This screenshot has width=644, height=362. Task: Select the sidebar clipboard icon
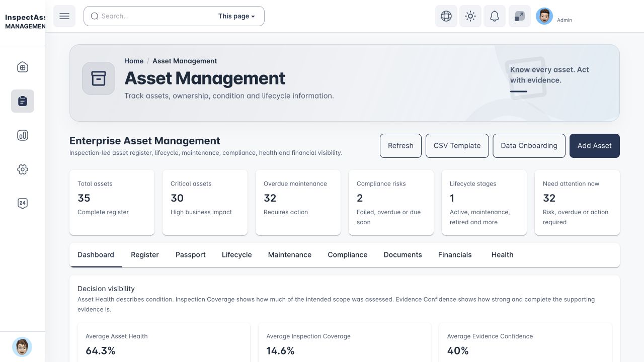[23, 101]
